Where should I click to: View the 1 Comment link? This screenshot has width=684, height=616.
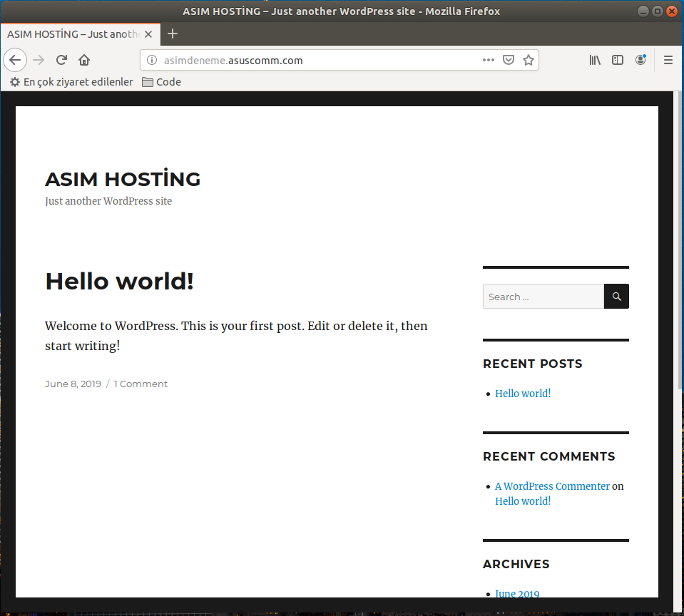coord(141,384)
